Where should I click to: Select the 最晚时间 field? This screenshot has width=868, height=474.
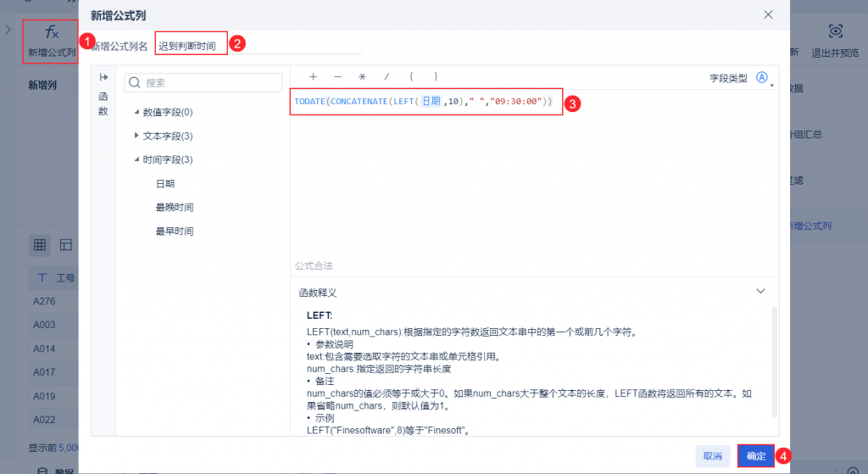click(175, 207)
